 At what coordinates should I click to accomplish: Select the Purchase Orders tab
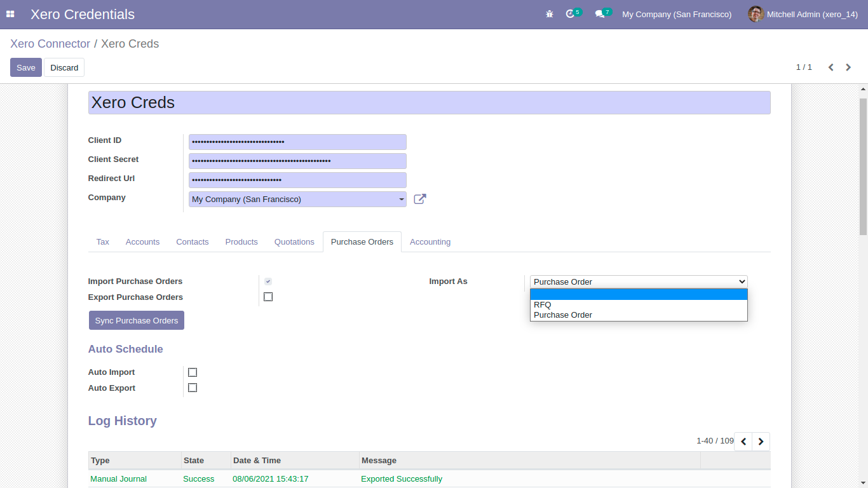pyautogui.click(x=362, y=242)
